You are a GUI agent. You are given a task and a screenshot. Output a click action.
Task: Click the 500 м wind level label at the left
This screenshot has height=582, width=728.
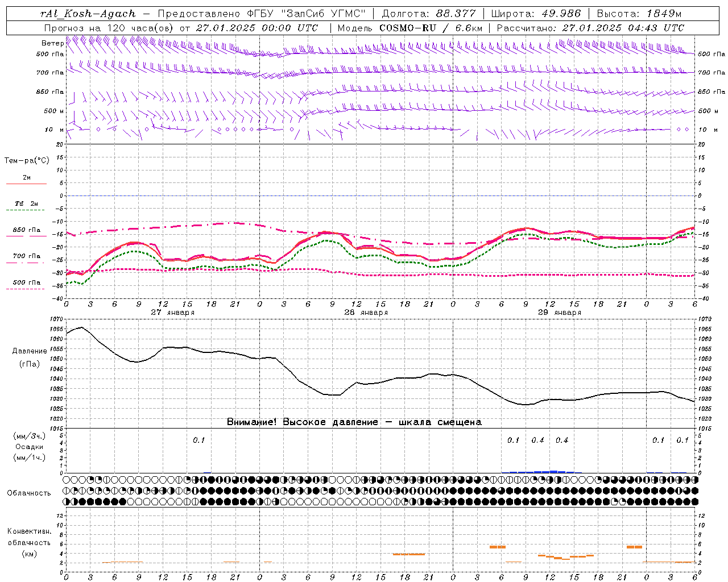55,111
